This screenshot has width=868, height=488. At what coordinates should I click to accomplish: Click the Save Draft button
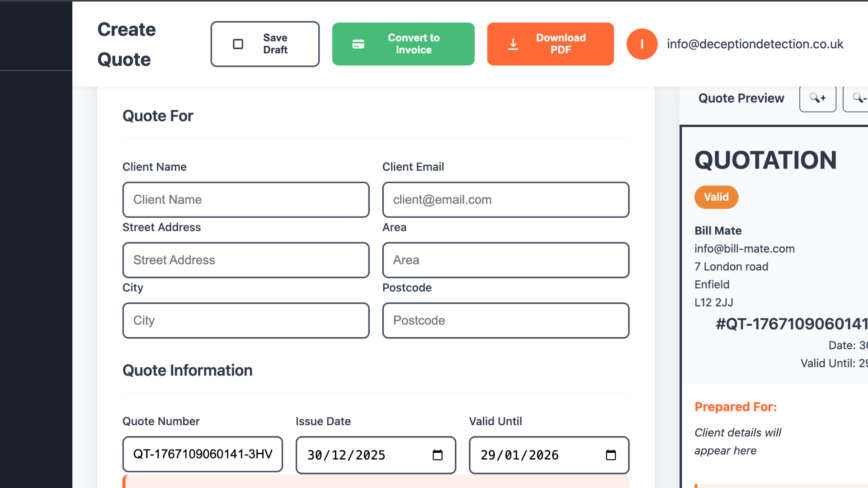pos(265,44)
